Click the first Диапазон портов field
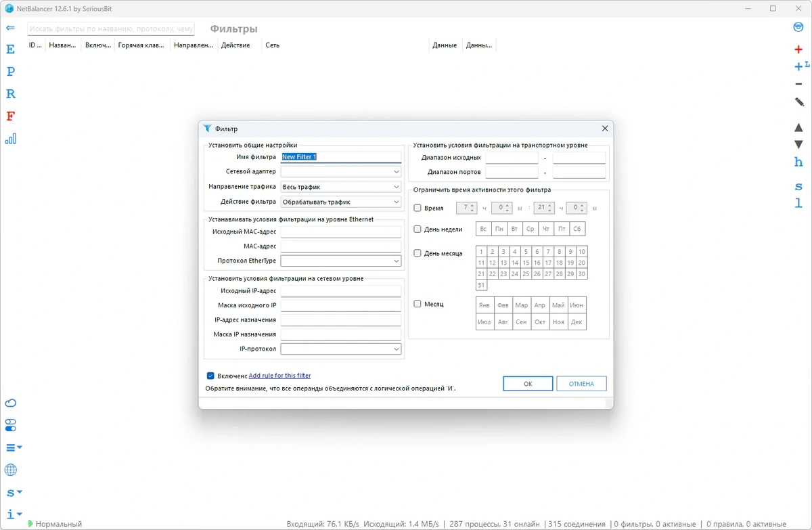 pyautogui.click(x=512, y=172)
